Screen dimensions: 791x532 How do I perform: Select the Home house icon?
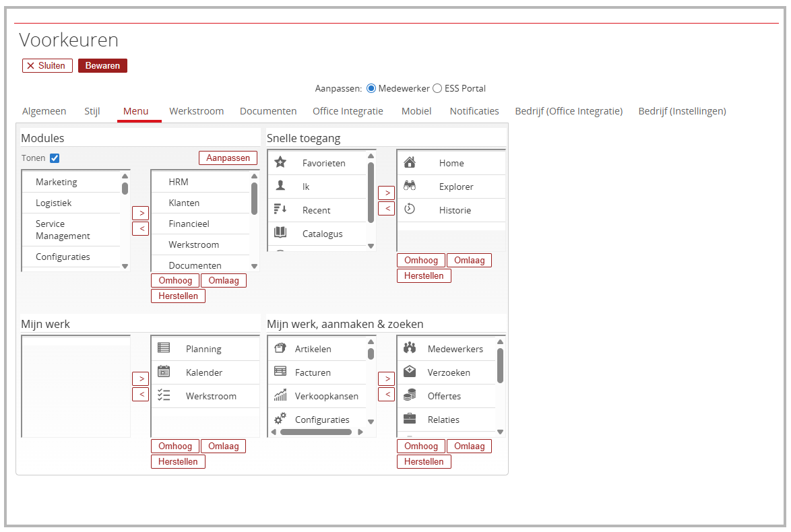coord(409,162)
